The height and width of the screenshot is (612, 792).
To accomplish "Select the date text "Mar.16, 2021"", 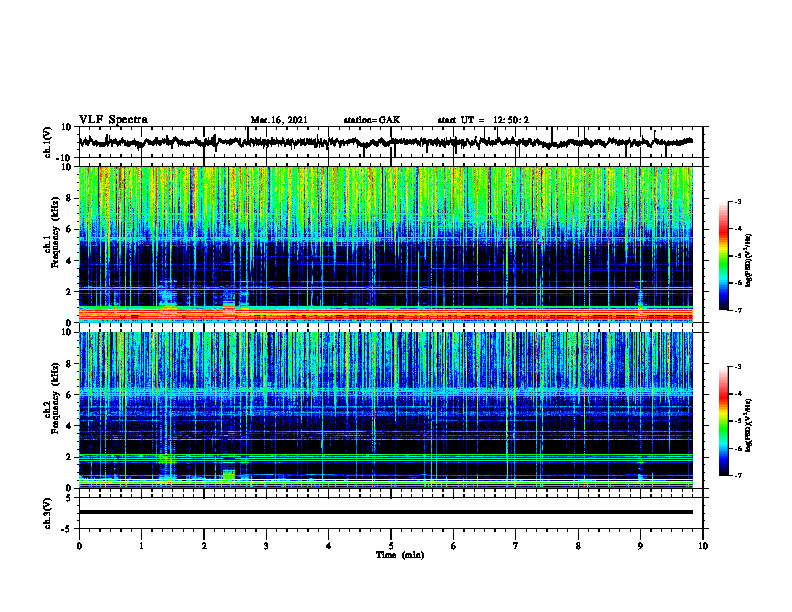I will coord(279,120).
